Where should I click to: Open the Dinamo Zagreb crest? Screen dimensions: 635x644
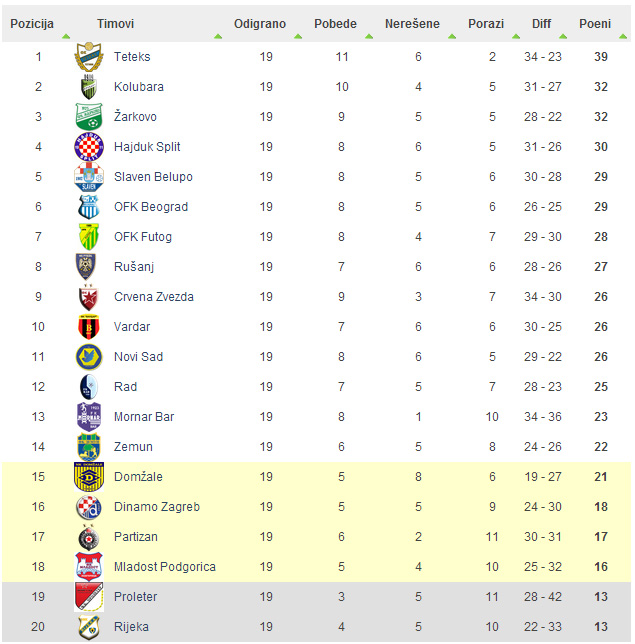tap(89, 507)
